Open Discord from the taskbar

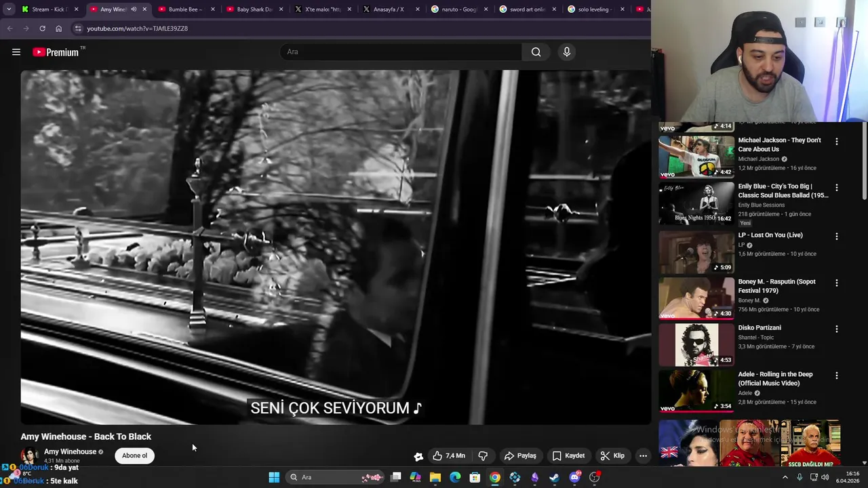[574, 477]
